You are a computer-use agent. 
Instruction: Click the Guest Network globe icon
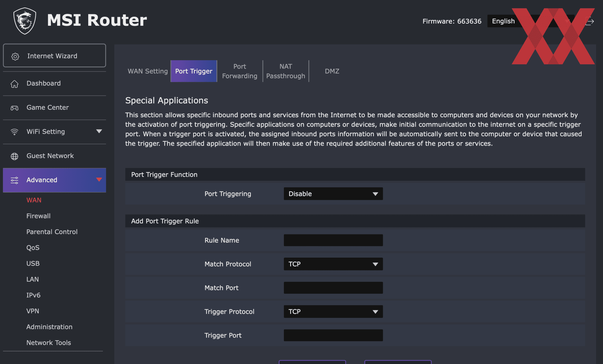[x=14, y=156]
